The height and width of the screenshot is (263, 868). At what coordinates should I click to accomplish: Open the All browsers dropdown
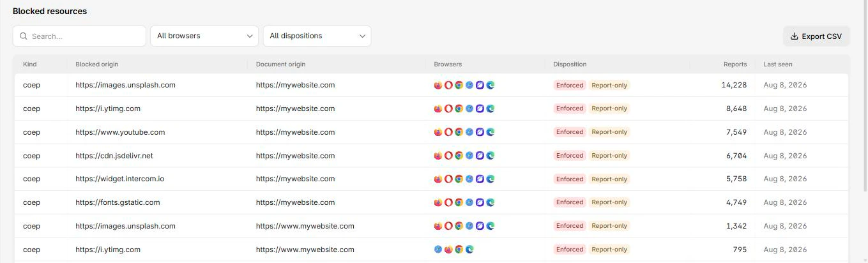[x=204, y=36]
